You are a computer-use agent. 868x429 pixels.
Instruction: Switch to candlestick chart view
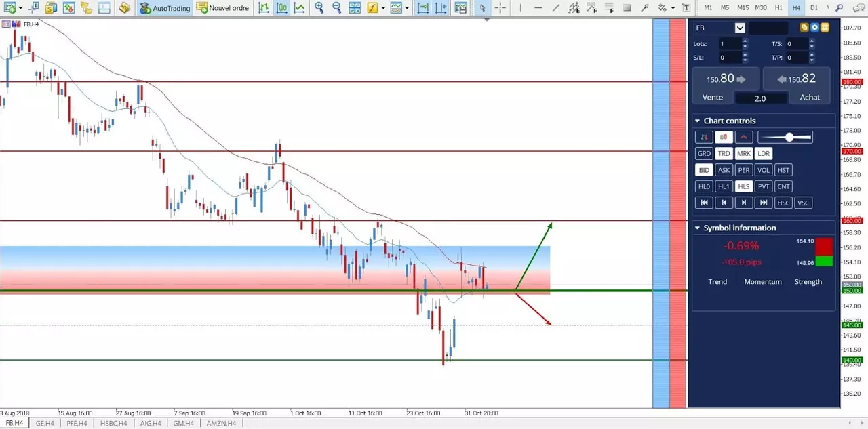click(x=281, y=8)
